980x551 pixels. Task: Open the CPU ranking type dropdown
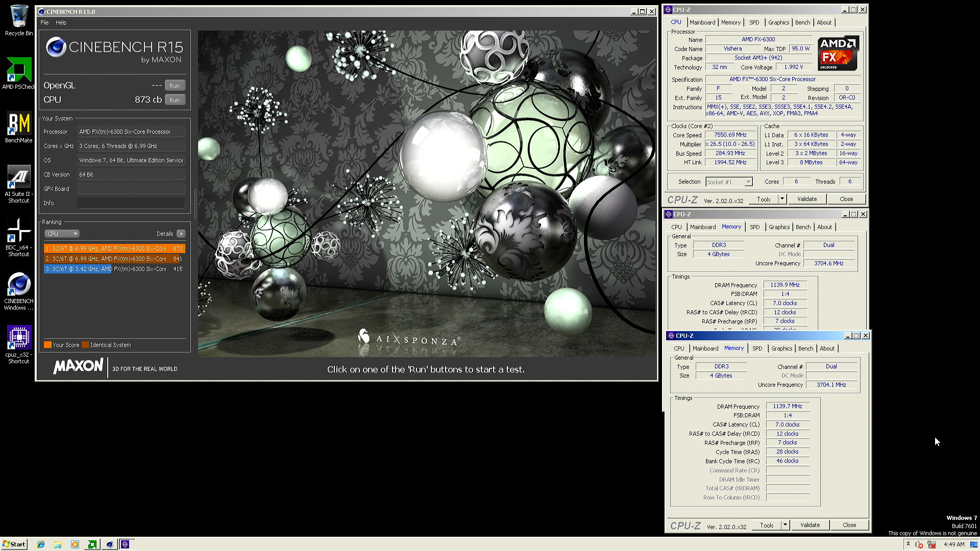(62, 234)
